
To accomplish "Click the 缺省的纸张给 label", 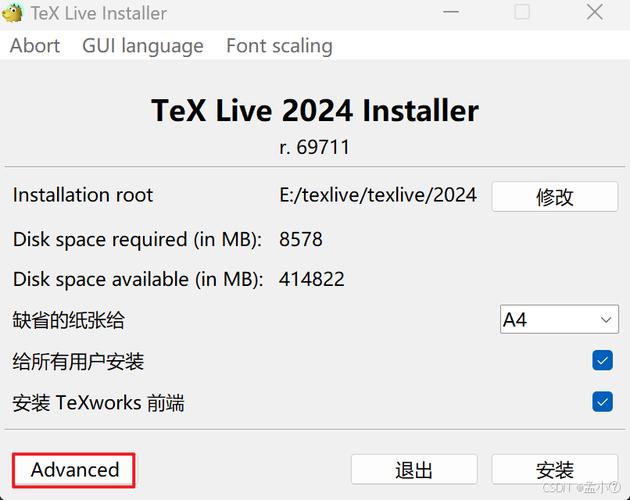I will point(68,320).
